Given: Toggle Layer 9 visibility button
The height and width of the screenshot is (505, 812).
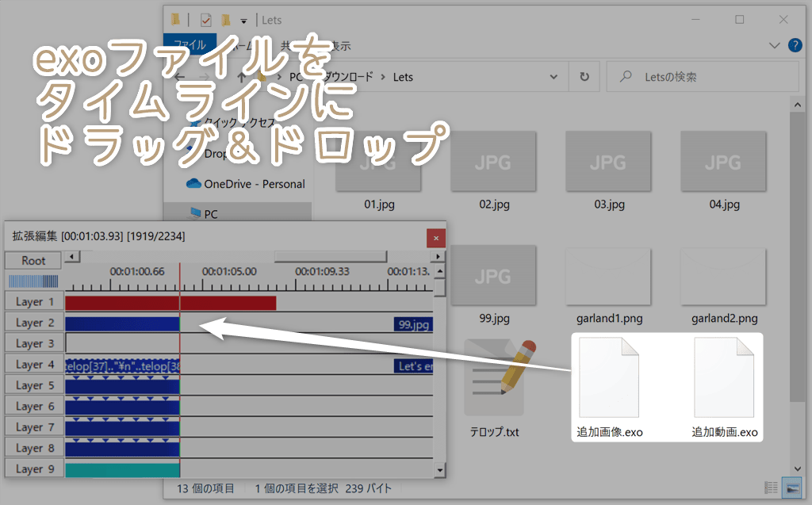Looking at the screenshot, I should pos(34,469).
